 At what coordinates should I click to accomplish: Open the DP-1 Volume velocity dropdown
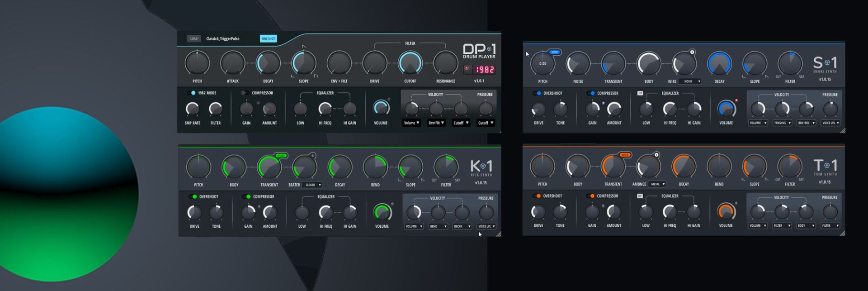click(412, 123)
